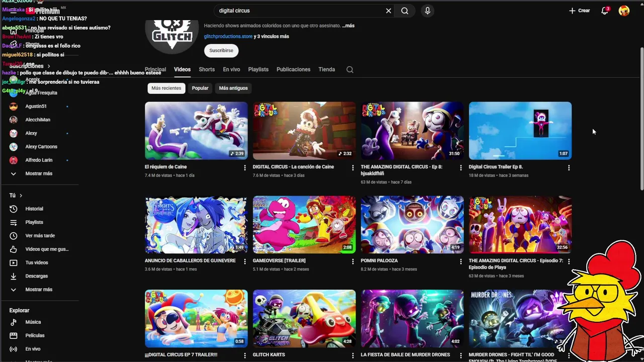This screenshot has width=644, height=362.
Task: Expand subscriptions with 'Mostrar más' chevron
Action: (x=14, y=173)
